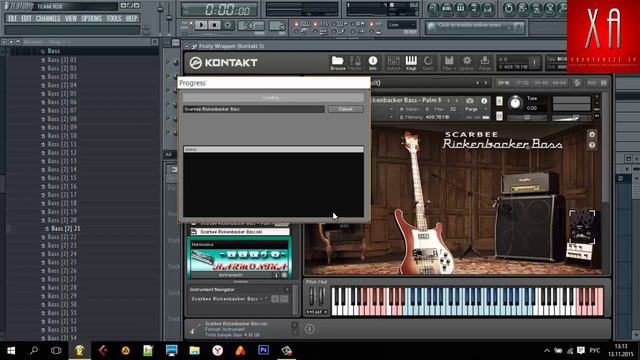Image resolution: width=640 pixels, height=360 pixels.
Task: Open File Explorer from taskbar
Action: coord(195,351)
